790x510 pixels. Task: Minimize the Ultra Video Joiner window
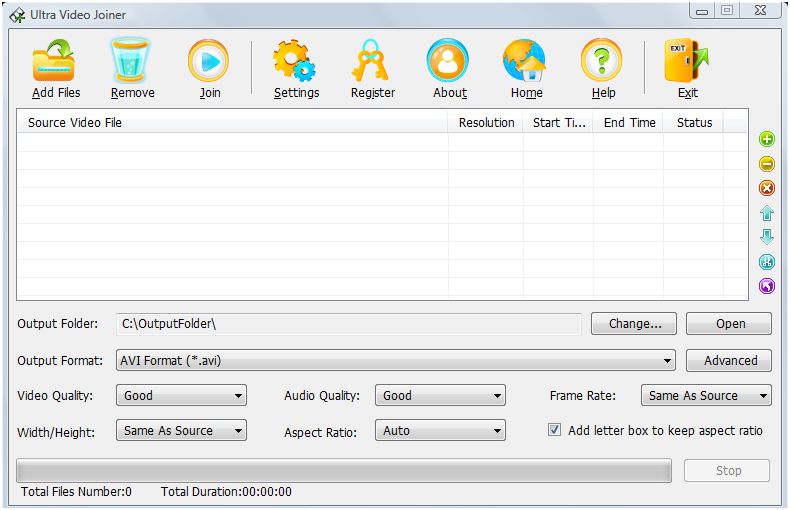click(702, 11)
